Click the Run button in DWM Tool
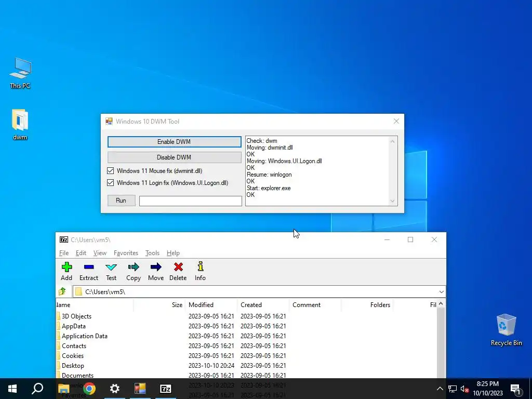This screenshot has height=399, width=532. pos(121,201)
